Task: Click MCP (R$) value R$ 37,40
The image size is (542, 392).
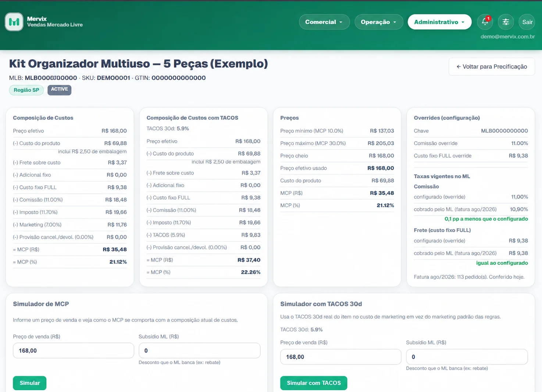Action: pyautogui.click(x=249, y=260)
